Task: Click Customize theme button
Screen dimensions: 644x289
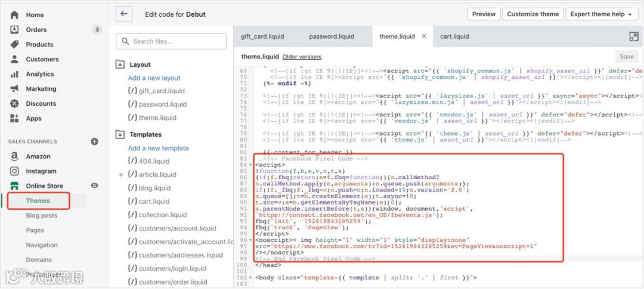Action: click(x=532, y=14)
